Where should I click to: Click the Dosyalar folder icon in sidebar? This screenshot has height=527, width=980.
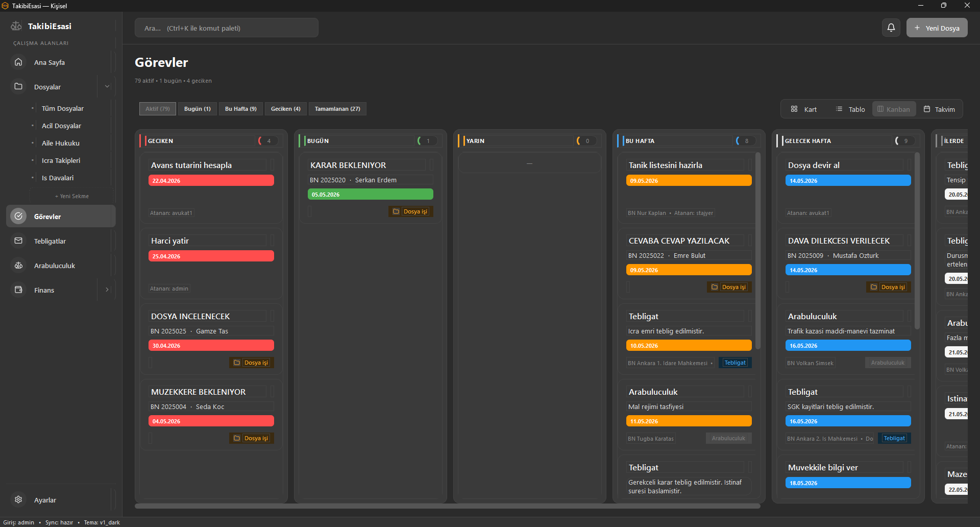pyautogui.click(x=18, y=86)
